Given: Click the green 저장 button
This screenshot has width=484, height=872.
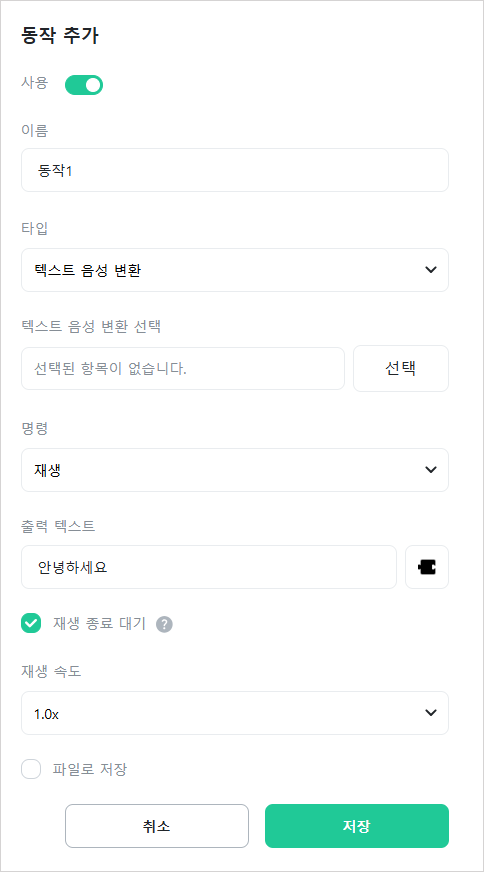Looking at the screenshot, I should pyautogui.click(x=357, y=826).
